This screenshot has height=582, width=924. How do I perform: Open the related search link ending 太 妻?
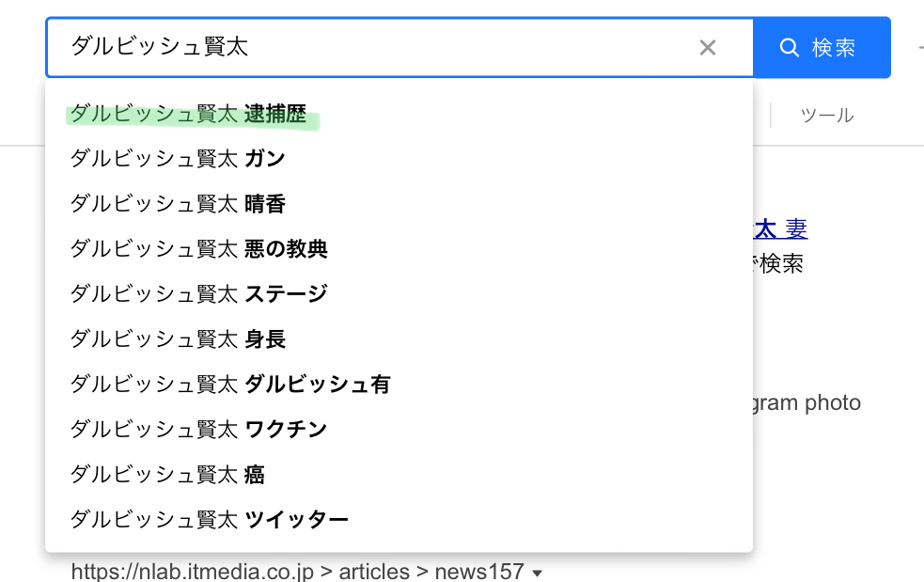click(780, 228)
